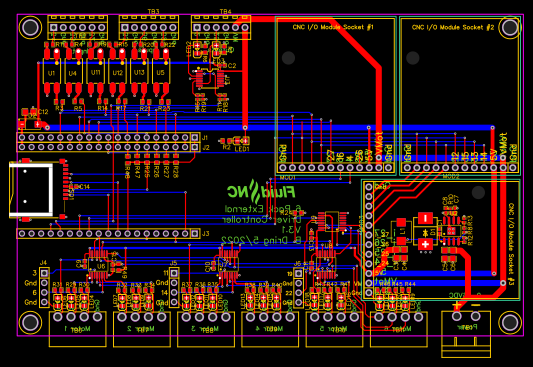Click the top-right mounting hole
Viewport: 533px width, 367px height.
(x=510, y=27)
